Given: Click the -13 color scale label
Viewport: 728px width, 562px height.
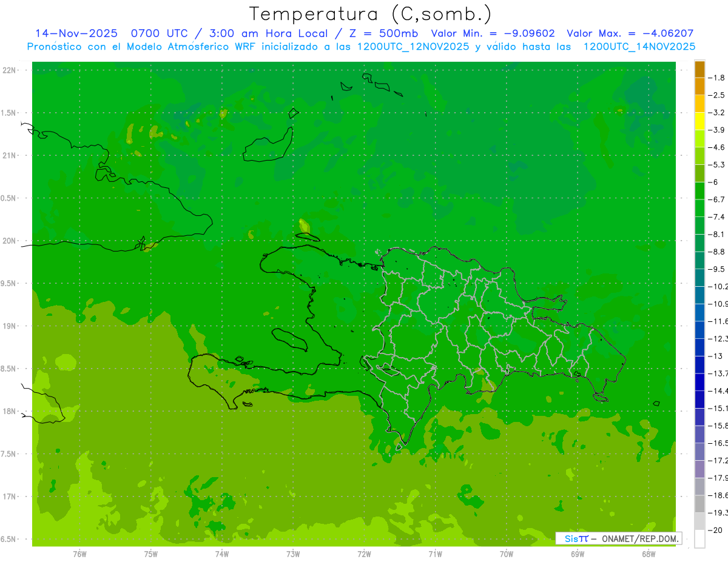Looking at the screenshot, I should 715,356.
